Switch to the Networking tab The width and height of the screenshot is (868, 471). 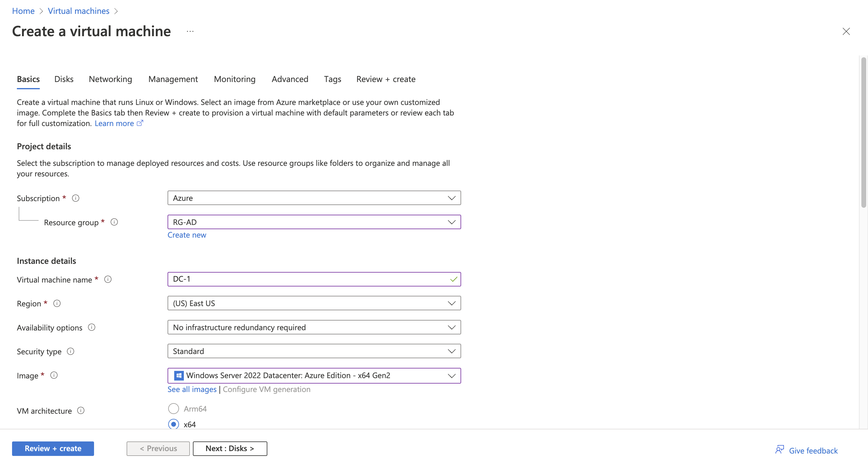pyautogui.click(x=110, y=79)
